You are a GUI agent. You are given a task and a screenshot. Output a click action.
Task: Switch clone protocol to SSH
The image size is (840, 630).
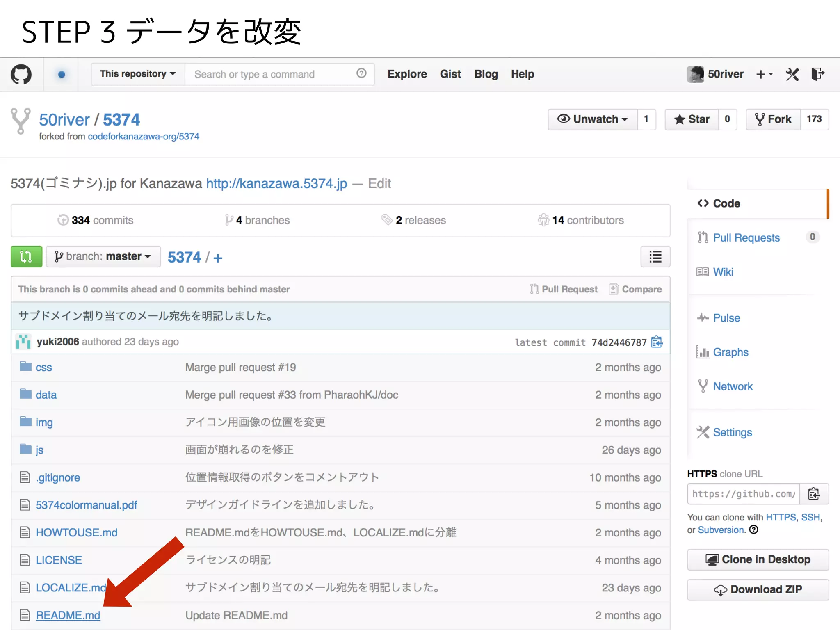point(811,517)
